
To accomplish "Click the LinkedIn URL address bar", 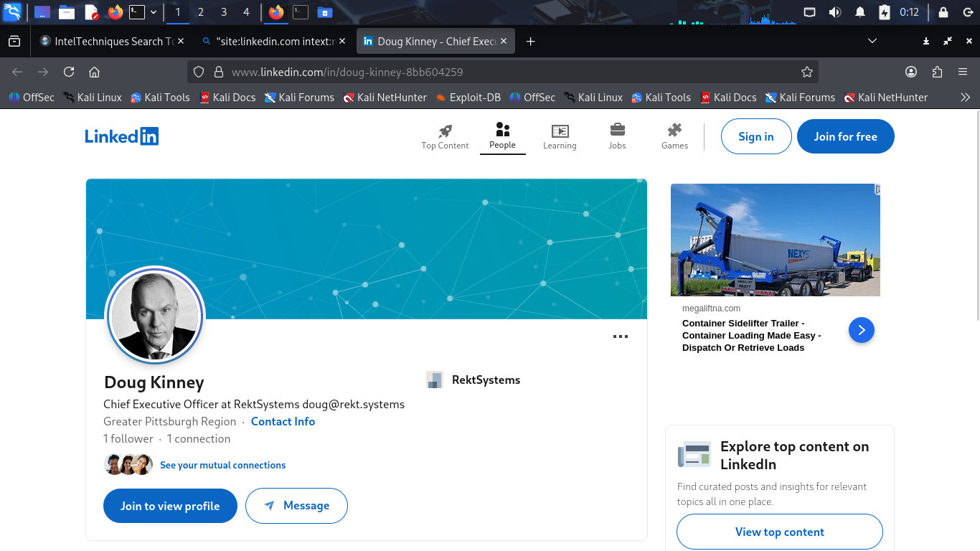I will [502, 72].
